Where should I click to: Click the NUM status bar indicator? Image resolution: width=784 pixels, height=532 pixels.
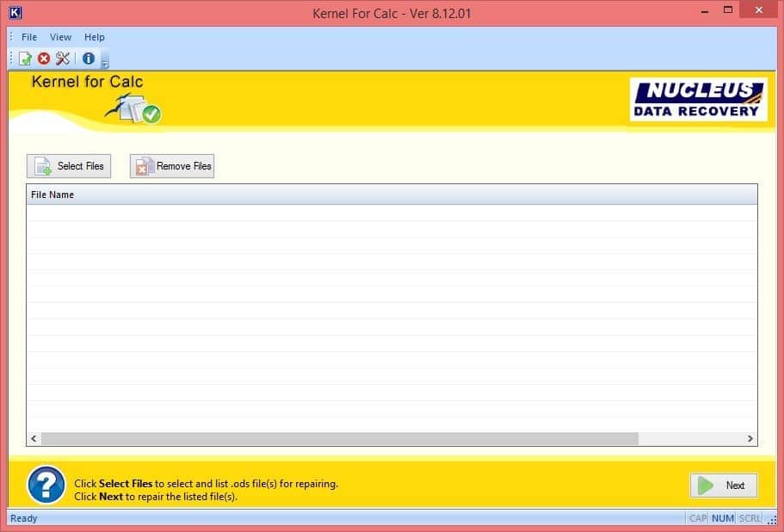(723, 518)
